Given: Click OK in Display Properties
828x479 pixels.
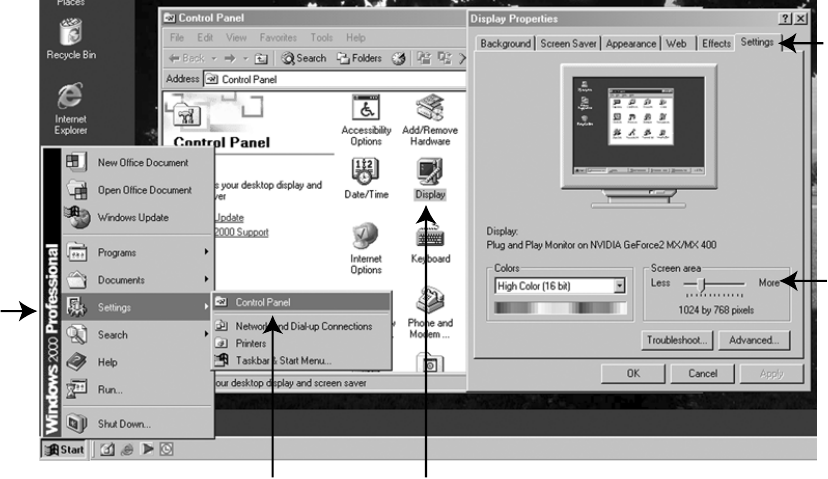Looking at the screenshot, I should [x=633, y=373].
